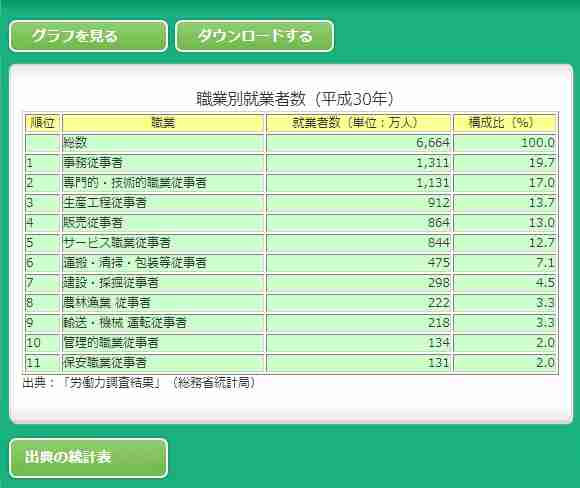580x488 pixels.
Task: Select the 職業 column header
Action: click(163, 123)
